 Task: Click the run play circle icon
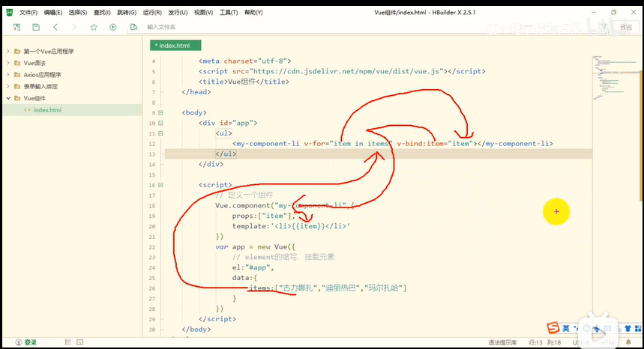pyautogui.click(x=113, y=27)
